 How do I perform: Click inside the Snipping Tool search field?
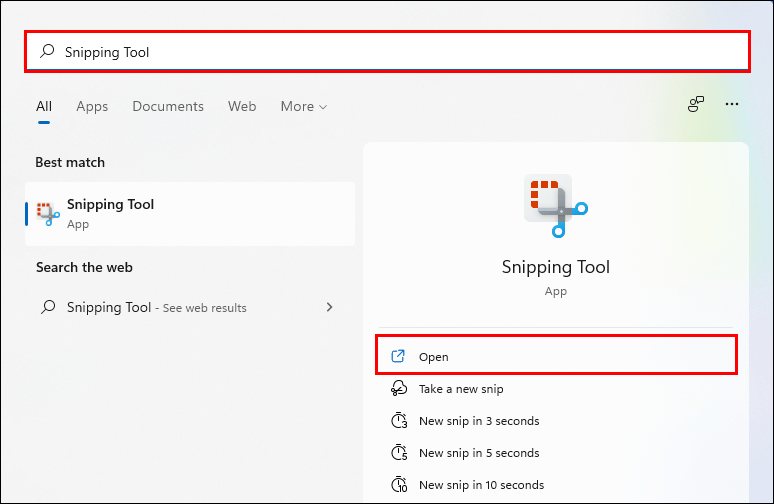click(387, 51)
